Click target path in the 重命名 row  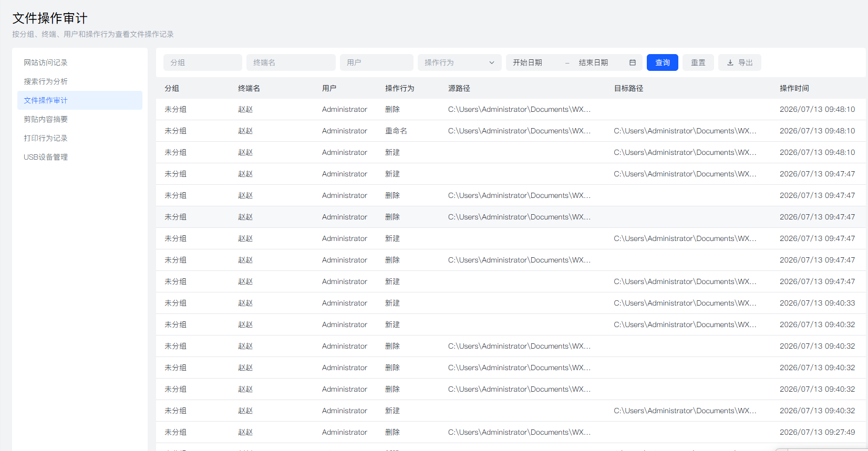pos(685,131)
